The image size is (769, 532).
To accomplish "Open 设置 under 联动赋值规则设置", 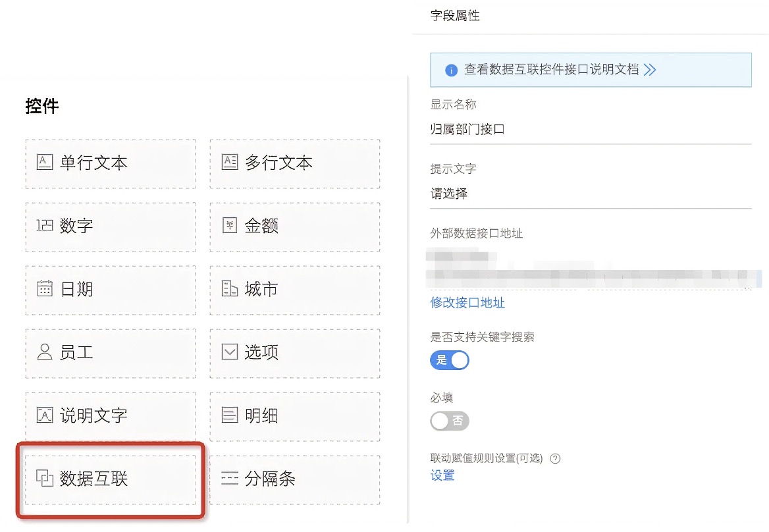I will 442,475.
